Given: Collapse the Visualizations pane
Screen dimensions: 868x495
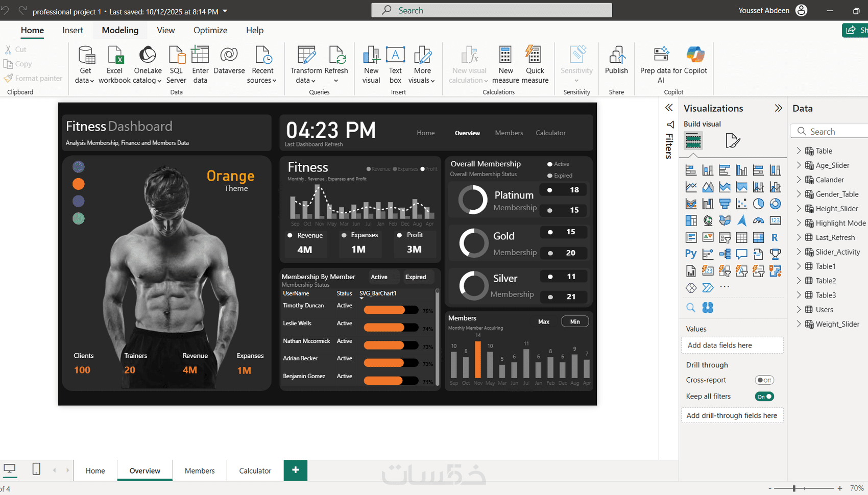Looking at the screenshot, I should [778, 108].
